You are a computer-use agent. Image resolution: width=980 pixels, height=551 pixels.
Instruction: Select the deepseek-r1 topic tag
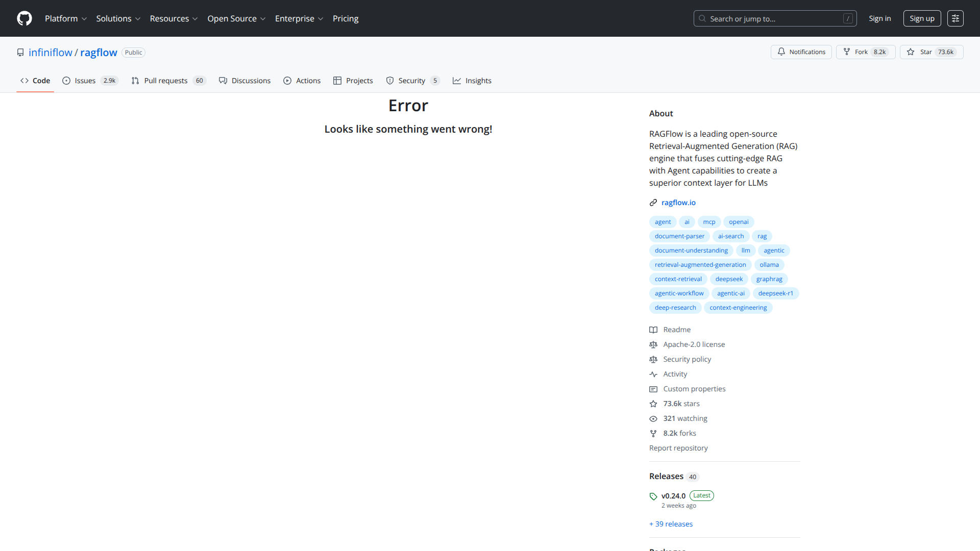pos(775,293)
